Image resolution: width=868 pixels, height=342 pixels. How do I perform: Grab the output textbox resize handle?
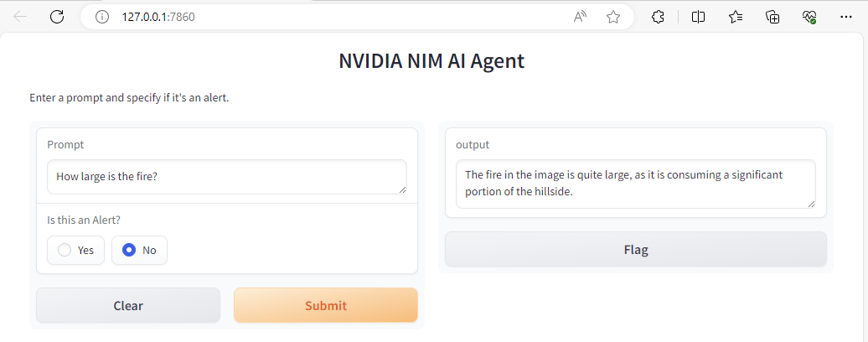[810, 204]
